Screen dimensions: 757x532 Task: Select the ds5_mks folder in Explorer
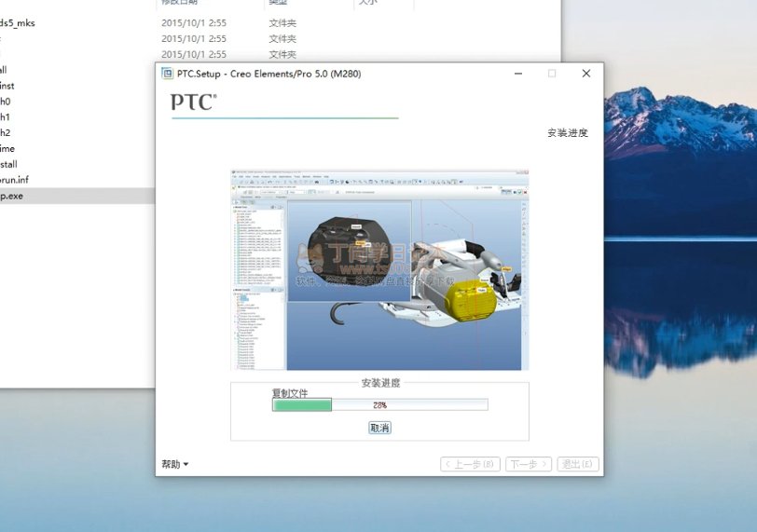coord(18,22)
